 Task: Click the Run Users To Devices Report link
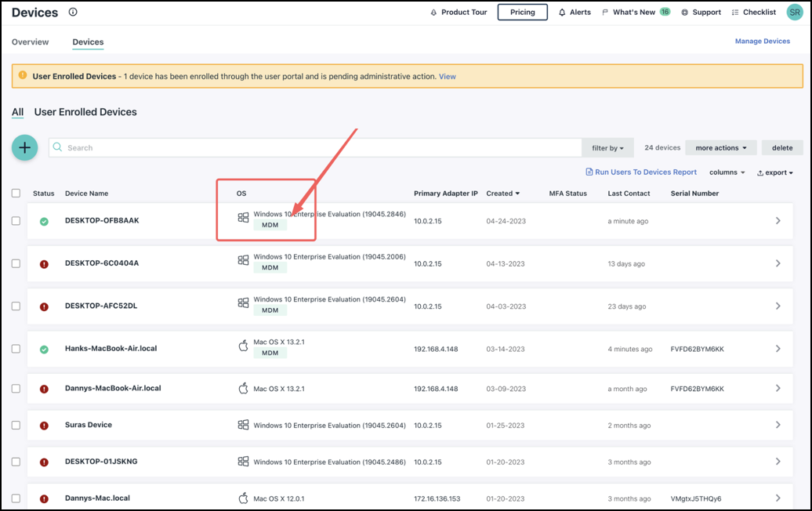point(640,172)
